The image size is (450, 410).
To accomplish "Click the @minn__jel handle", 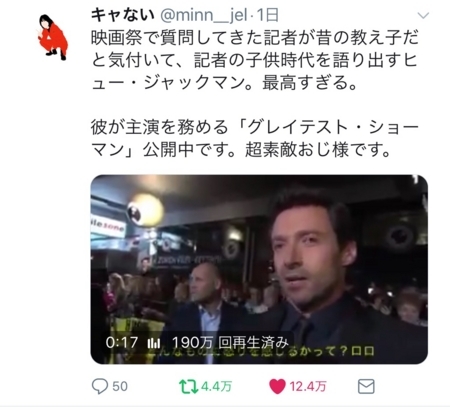I will [x=204, y=15].
